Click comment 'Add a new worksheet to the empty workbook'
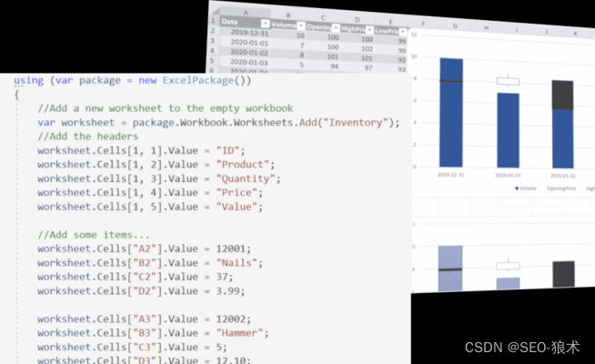The height and width of the screenshot is (364, 595). (x=166, y=108)
